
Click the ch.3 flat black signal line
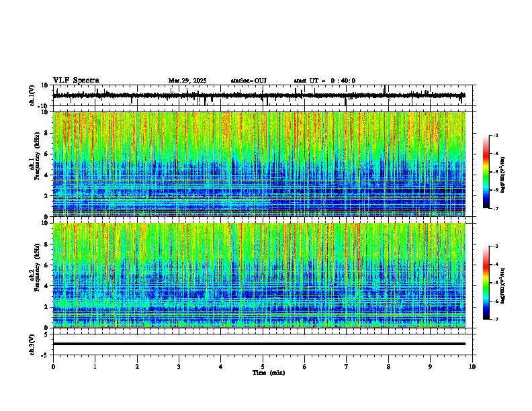click(x=259, y=344)
